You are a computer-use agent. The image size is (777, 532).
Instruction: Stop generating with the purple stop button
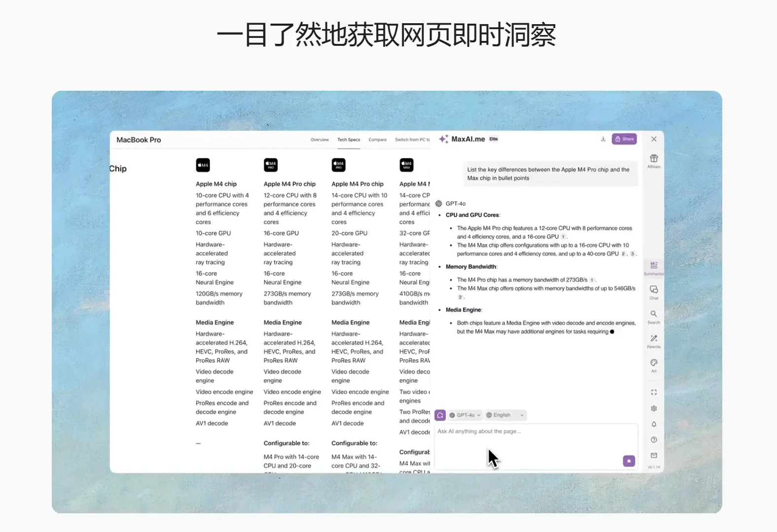pos(629,461)
